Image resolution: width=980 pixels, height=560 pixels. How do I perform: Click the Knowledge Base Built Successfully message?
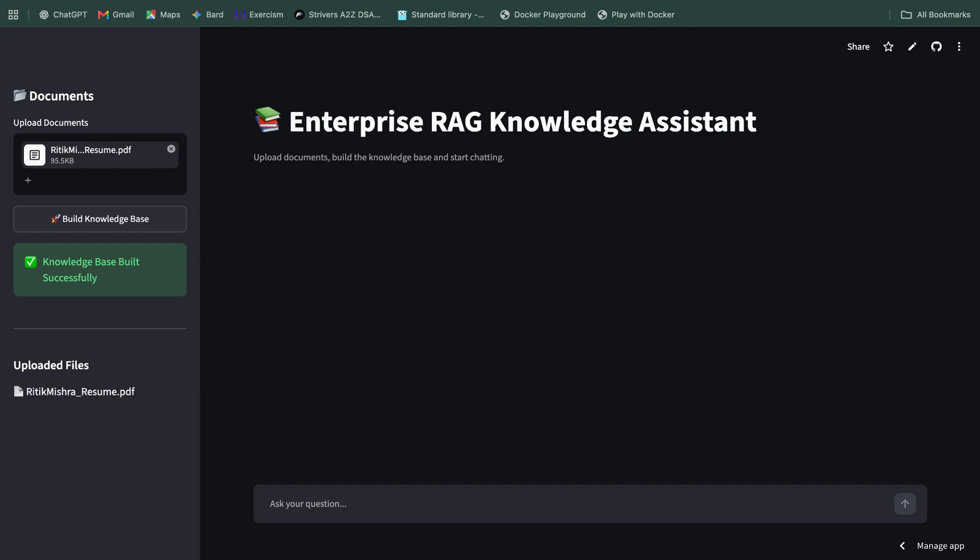point(100,270)
